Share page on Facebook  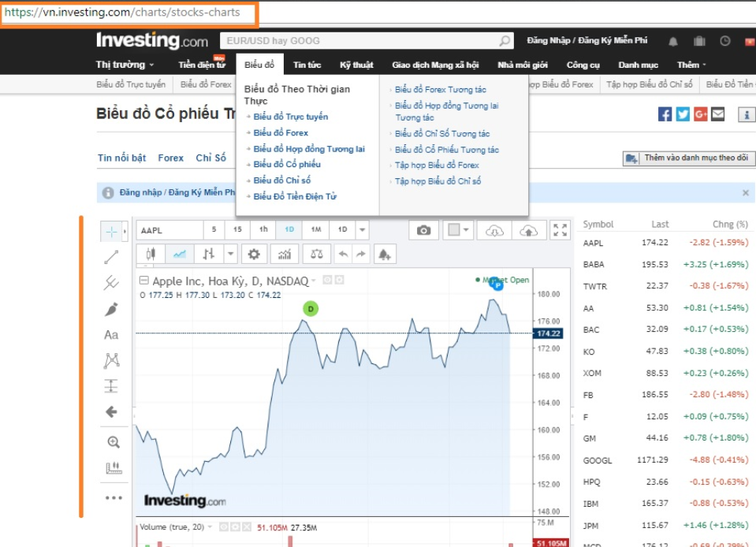[x=665, y=115]
